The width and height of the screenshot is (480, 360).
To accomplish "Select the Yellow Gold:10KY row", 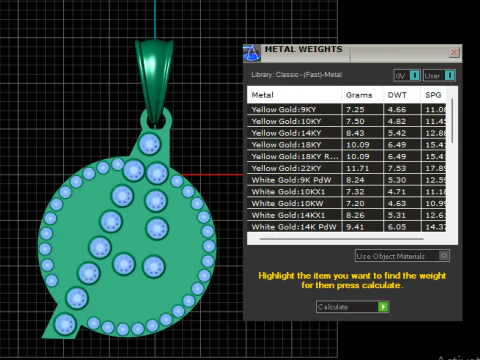I will tap(346, 121).
